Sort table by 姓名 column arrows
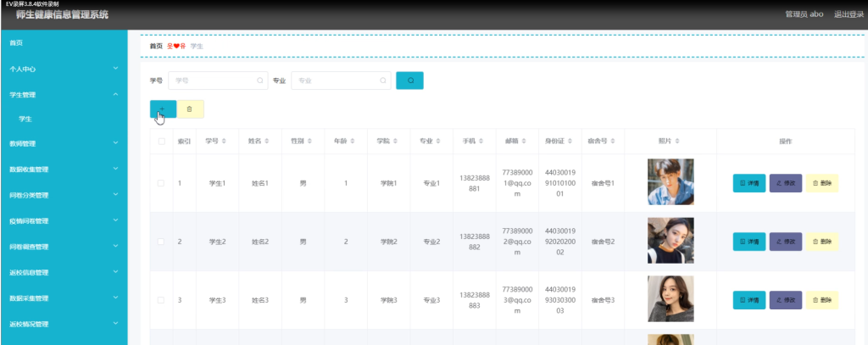The height and width of the screenshot is (345, 868). pyautogui.click(x=267, y=142)
